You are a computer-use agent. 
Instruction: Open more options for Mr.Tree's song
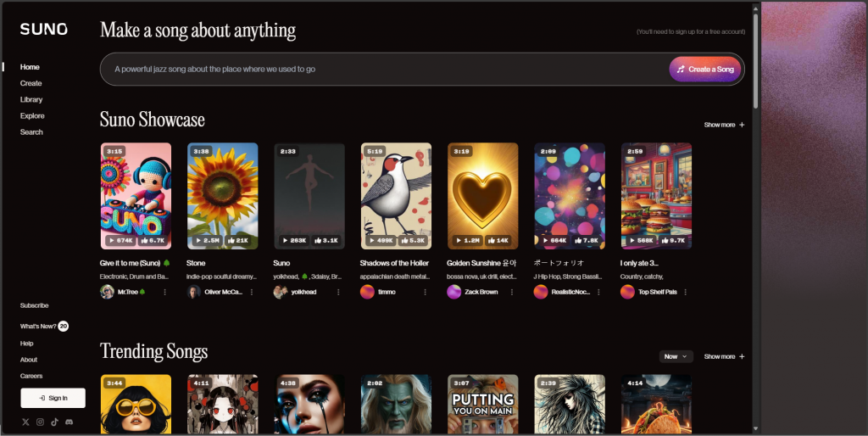point(164,292)
